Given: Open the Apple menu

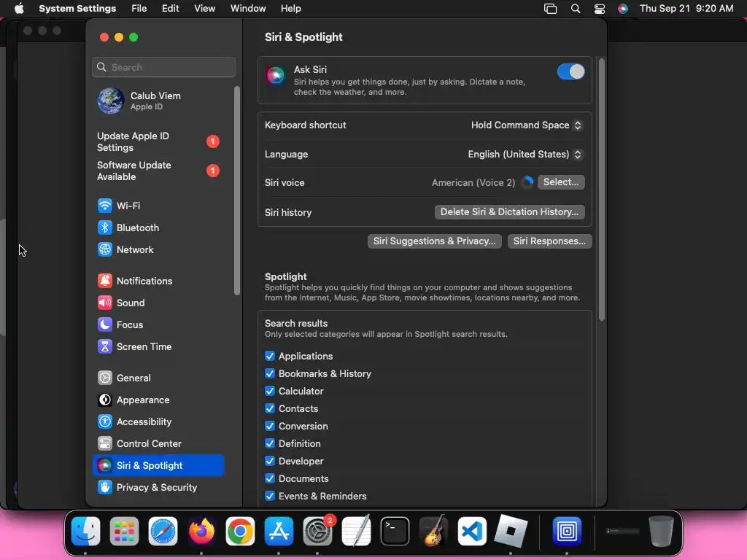Looking at the screenshot, I should [19, 9].
